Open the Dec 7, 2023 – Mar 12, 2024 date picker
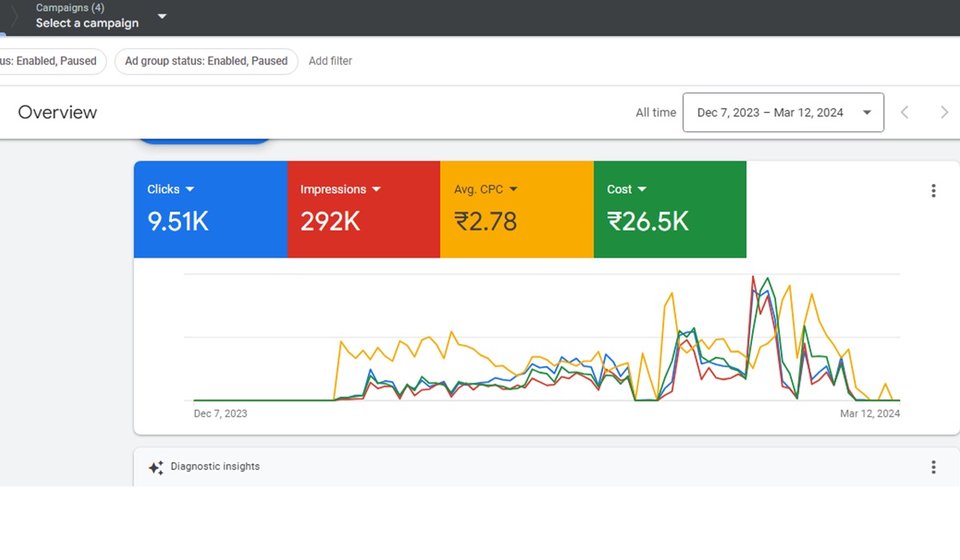This screenshot has height=560, width=960. [782, 113]
